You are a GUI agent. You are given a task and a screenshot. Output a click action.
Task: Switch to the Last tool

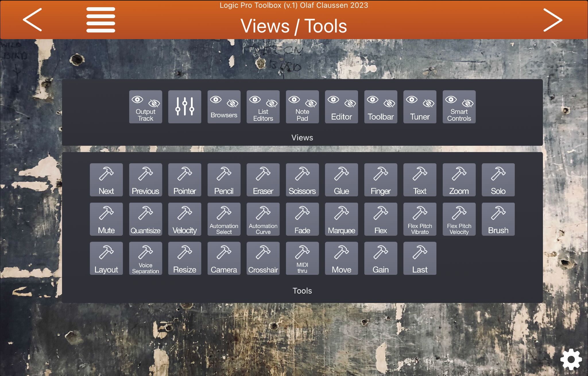(x=420, y=258)
